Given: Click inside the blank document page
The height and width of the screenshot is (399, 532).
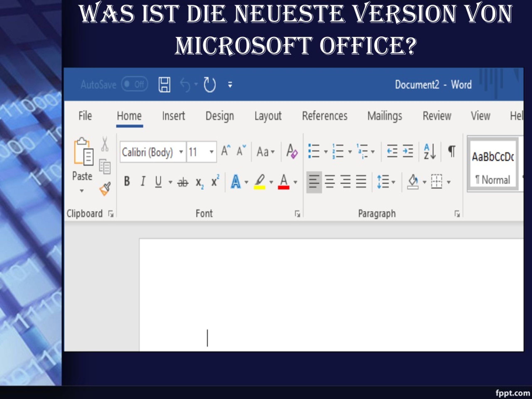Looking at the screenshot, I should pos(331,295).
